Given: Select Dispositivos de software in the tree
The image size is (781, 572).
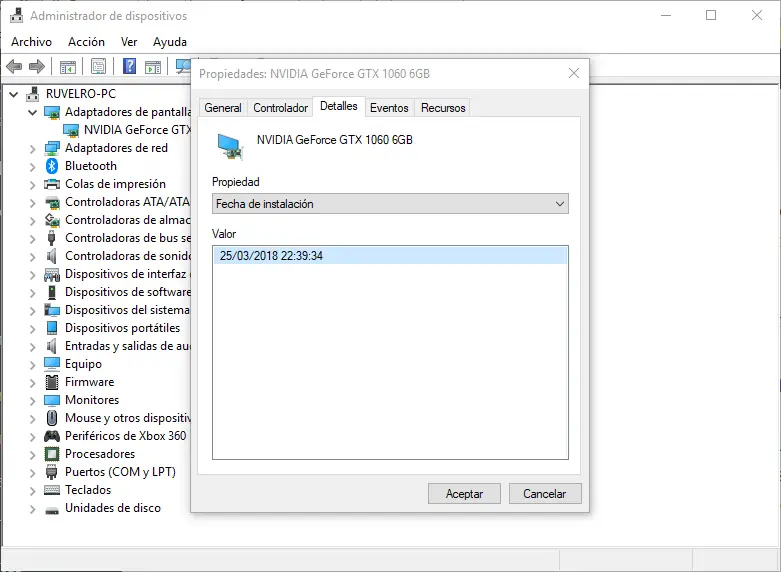Looking at the screenshot, I should (128, 292).
